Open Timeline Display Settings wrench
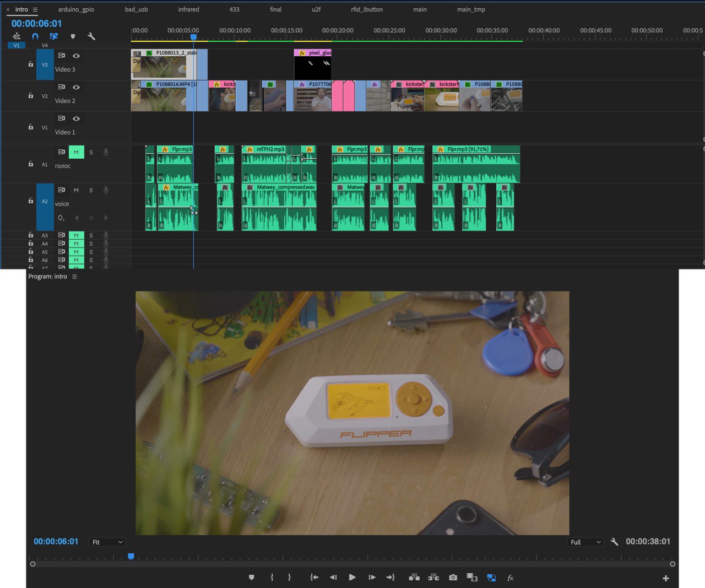The width and height of the screenshot is (705, 588). tap(91, 36)
